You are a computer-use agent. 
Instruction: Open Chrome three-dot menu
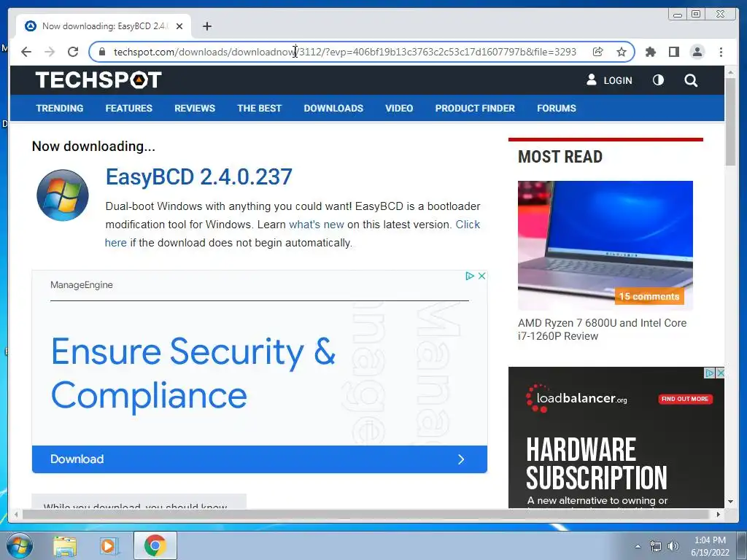[721, 52]
